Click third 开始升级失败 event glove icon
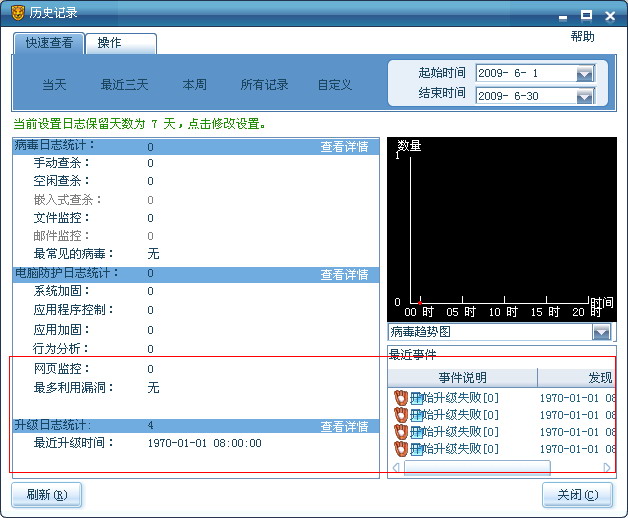The height and width of the screenshot is (518, 628). click(401, 432)
